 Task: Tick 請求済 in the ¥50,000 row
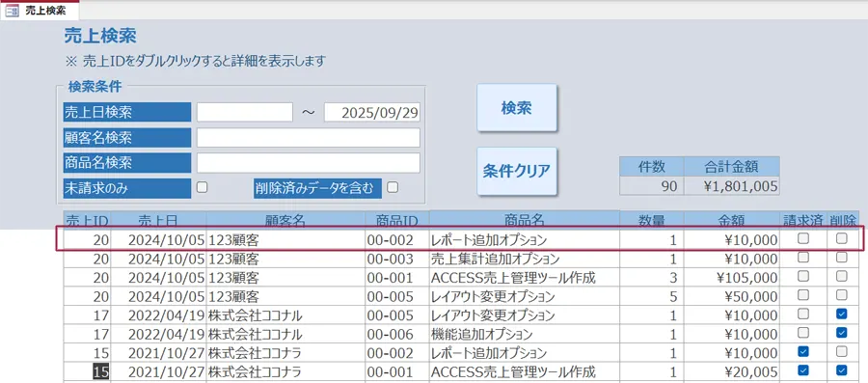[802, 295]
